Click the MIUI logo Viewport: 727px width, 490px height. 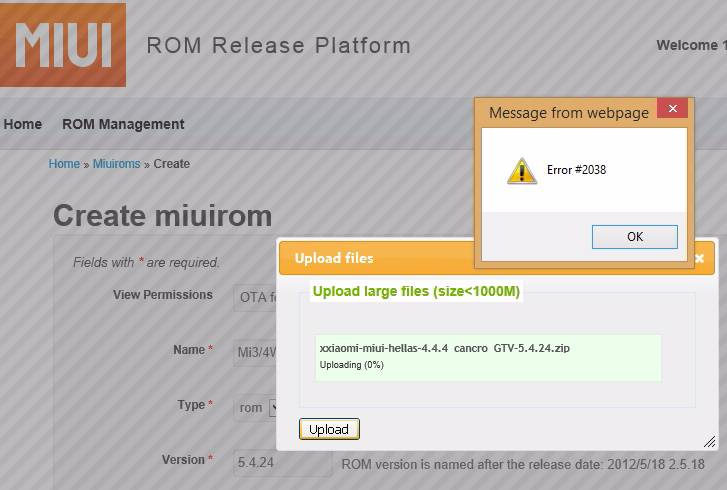coord(63,44)
